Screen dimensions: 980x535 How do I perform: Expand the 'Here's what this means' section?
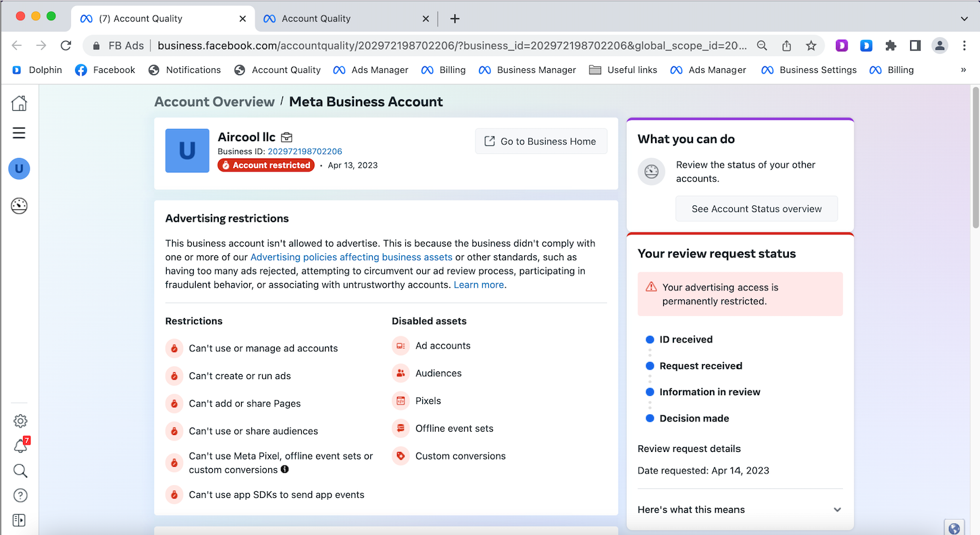coord(740,509)
